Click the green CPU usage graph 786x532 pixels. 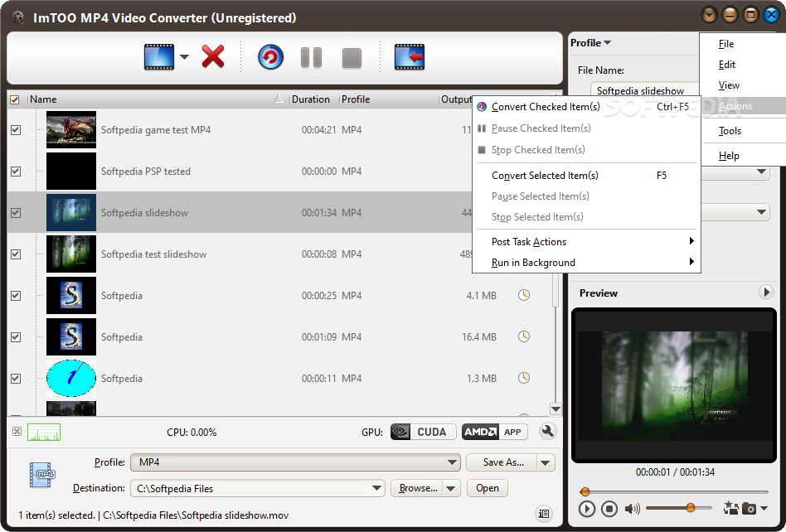click(44, 432)
